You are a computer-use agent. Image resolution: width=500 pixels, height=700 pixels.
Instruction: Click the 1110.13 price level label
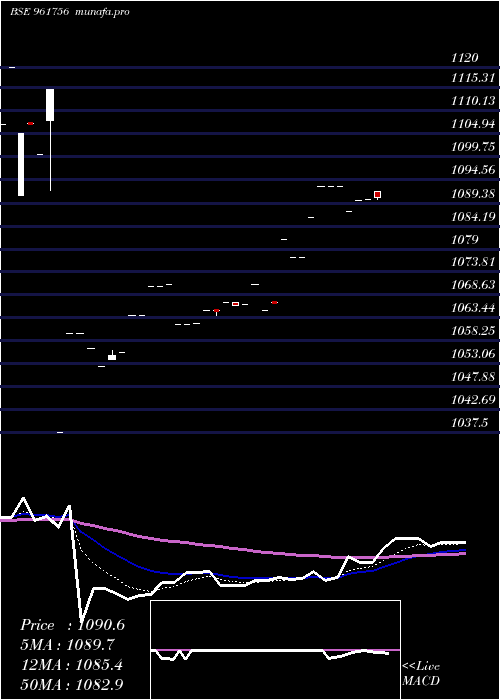point(473,101)
